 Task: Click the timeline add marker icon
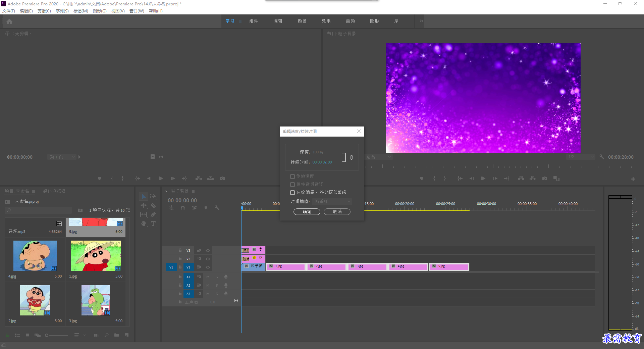tap(206, 208)
